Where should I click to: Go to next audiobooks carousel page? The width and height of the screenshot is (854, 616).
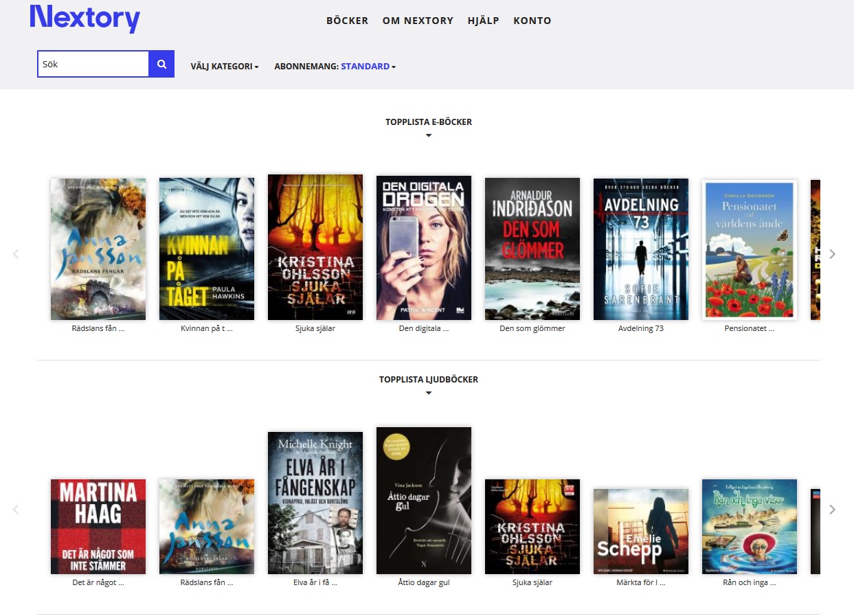pyautogui.click(x=833, y=510)
